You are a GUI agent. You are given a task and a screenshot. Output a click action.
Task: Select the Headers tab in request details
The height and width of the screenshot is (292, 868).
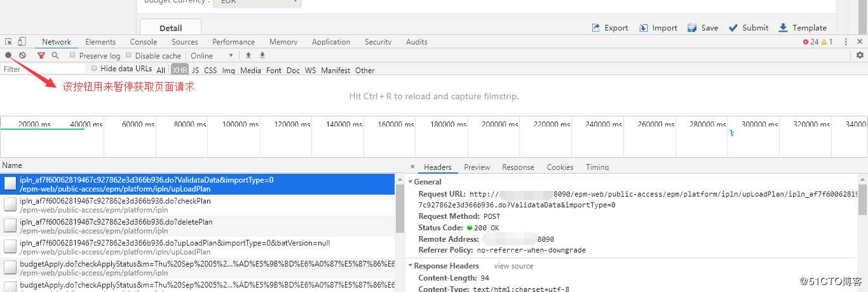point(437,167)
